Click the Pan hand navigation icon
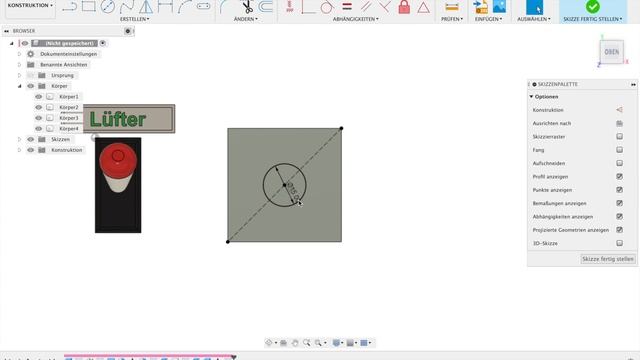This screenshot has height=360, width=640. (x=295, y=343)
